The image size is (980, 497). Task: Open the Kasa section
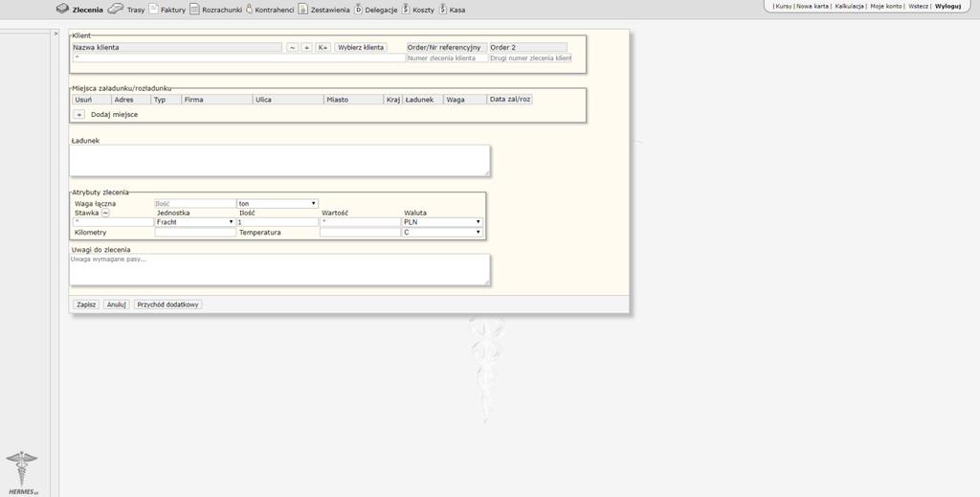[x=457, y=10]
